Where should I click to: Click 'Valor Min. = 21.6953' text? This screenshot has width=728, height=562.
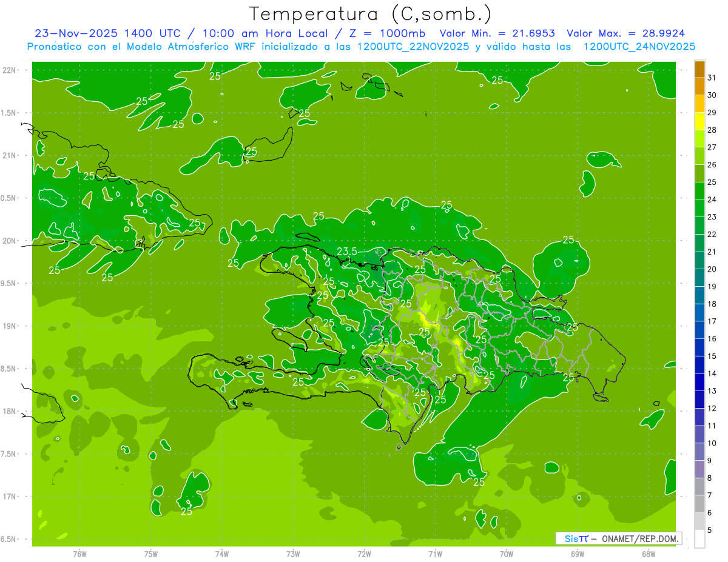coord(498,33)
